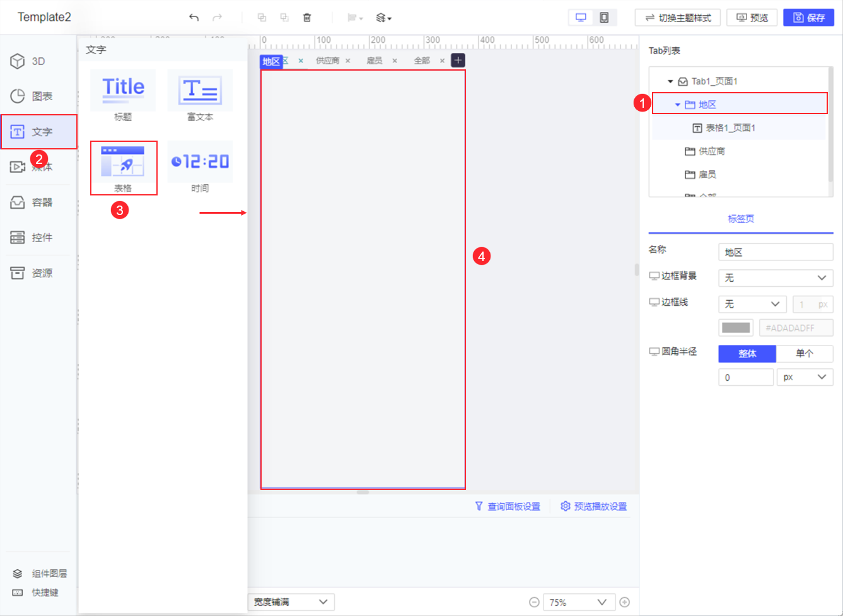Open the px unit dropdown
This screenshot has height=616, width=843.
tap(805, 377)
